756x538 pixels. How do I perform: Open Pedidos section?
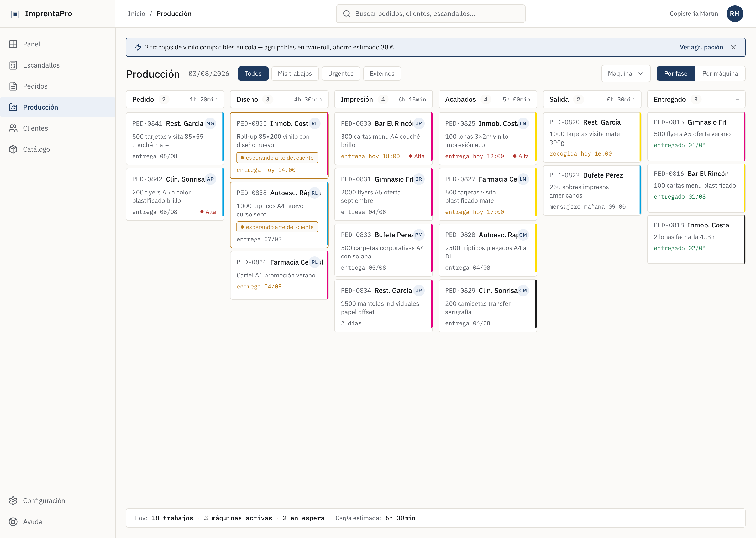(x=57, y=86)
